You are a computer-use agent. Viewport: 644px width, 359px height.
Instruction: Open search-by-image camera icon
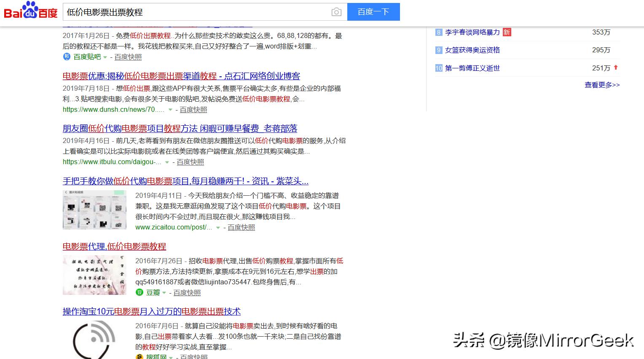[x=336, y=12]
